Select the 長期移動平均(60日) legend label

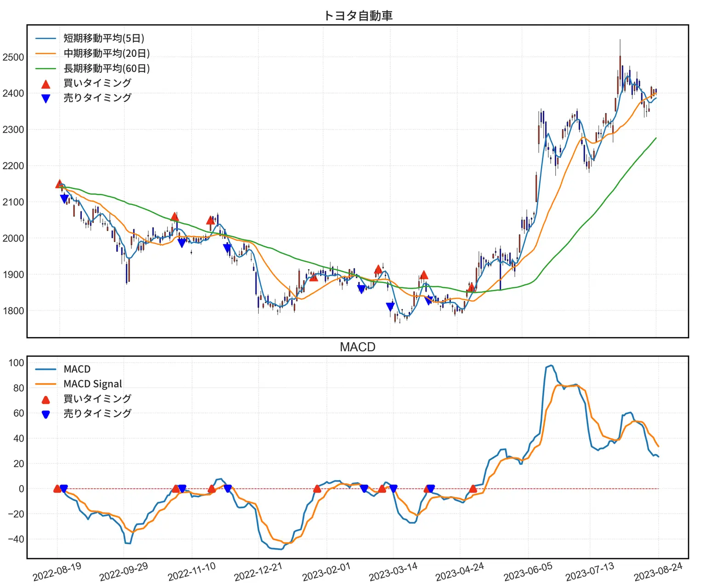107,68
